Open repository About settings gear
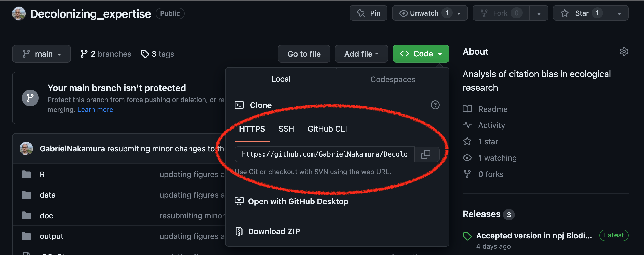This screenshot has width=644, height=255. click(x=624, y=52)
